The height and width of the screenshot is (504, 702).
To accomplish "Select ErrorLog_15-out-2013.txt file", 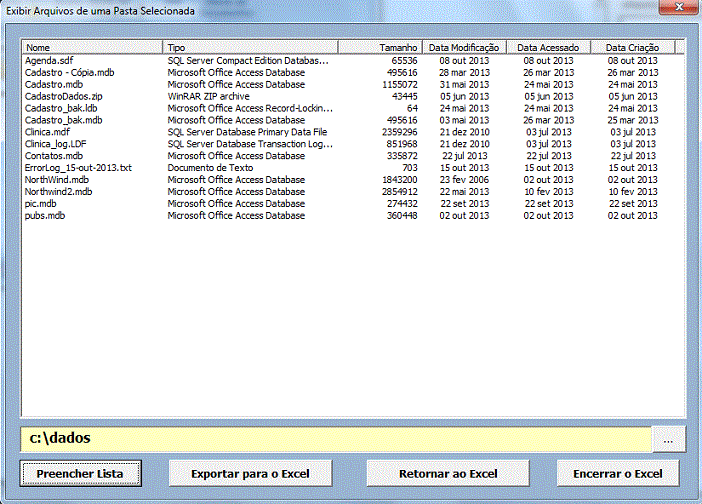I will click(78, 168).
